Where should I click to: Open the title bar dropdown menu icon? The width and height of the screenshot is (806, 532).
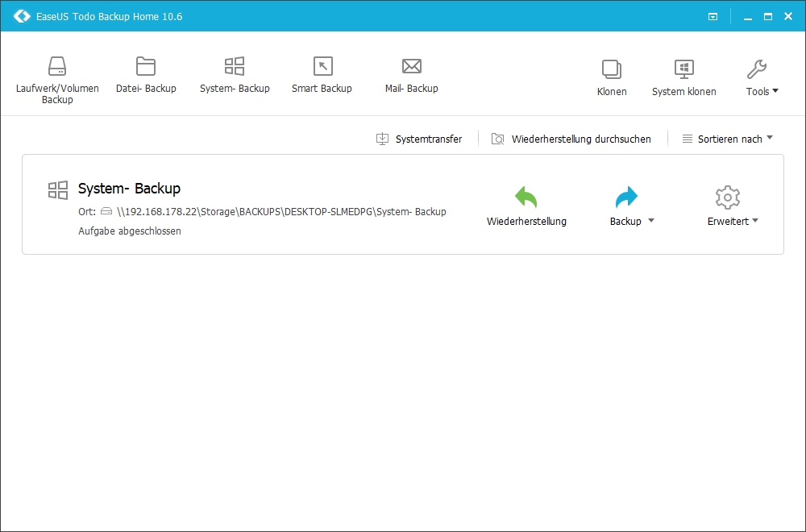point(713,16)
